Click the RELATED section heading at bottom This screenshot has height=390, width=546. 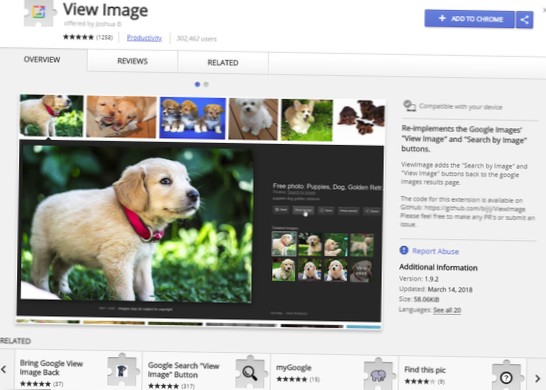(x=15, y=341)
